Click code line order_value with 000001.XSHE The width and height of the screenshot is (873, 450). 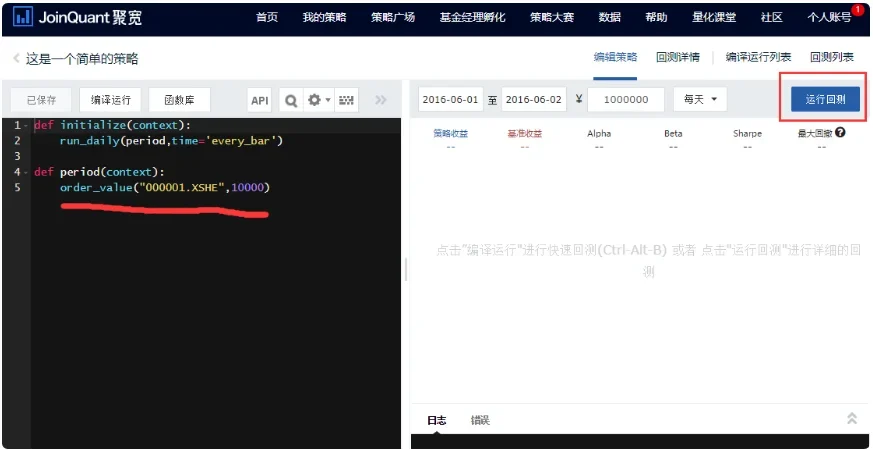tap(165, 188)
